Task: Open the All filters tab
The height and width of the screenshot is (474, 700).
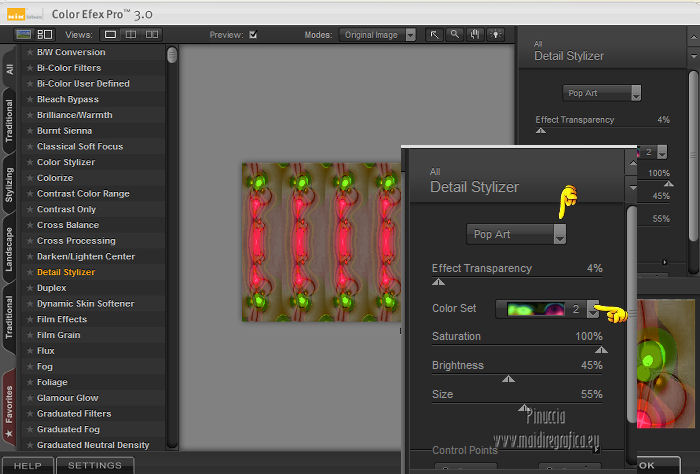Action: (9, 68)
